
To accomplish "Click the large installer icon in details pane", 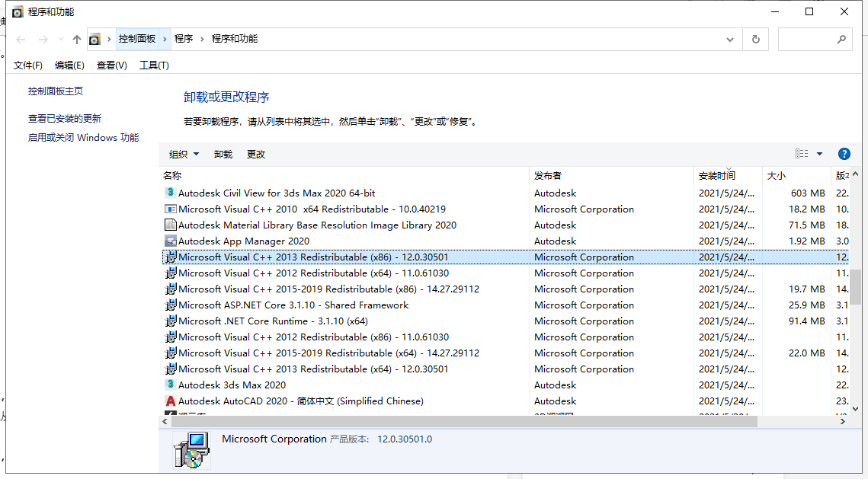I will pyautogui.click(x=191, y=450).
